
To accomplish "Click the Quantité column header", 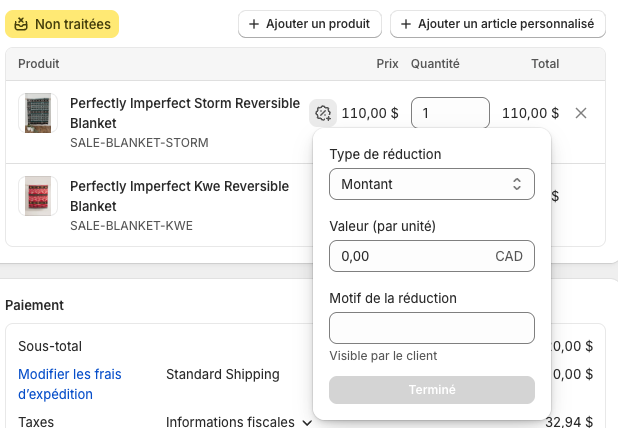I will [x=435, y=63].
